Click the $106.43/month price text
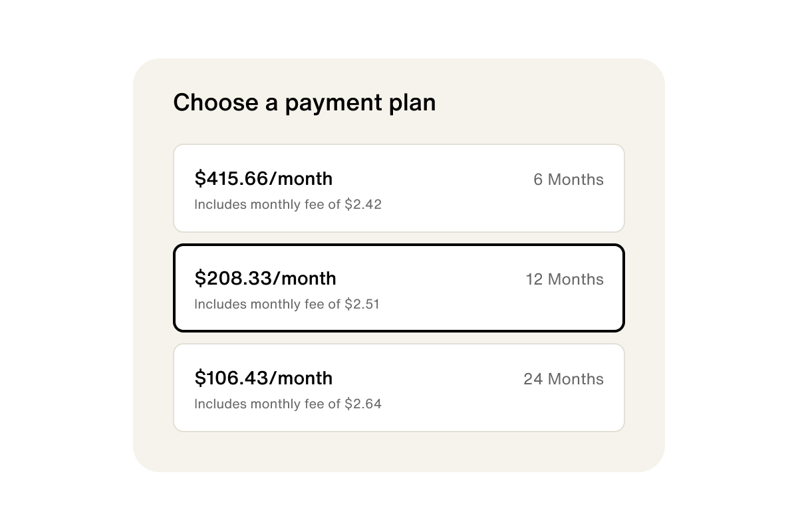 point(263,378)
